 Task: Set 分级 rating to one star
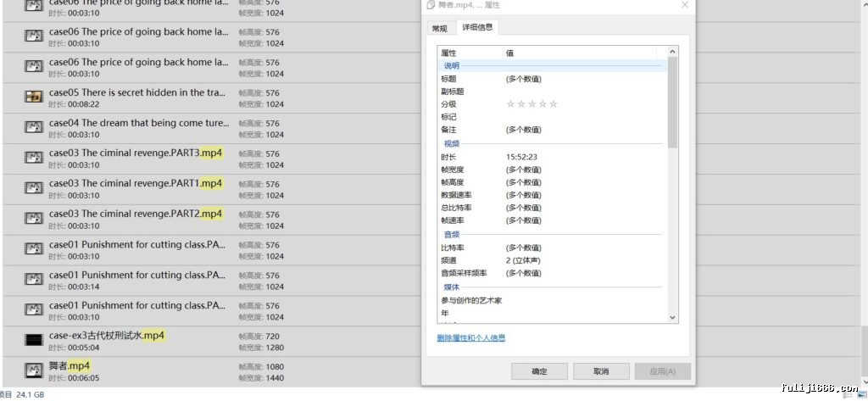pyautogui.click(x=510, y=104)
